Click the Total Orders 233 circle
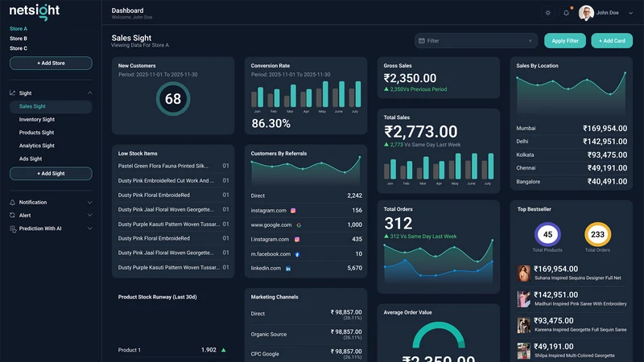 tap(597, 234)
